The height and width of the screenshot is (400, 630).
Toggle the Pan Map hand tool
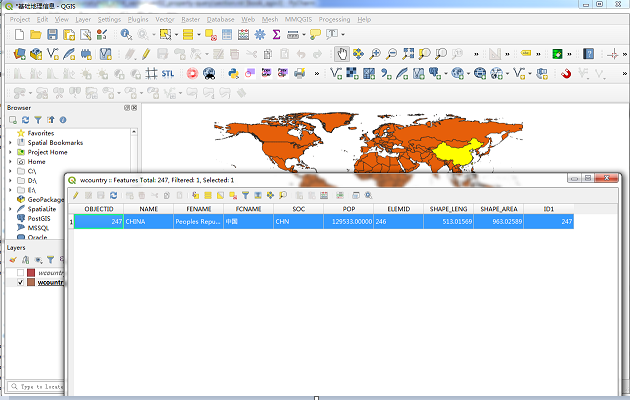coord(342,54)
